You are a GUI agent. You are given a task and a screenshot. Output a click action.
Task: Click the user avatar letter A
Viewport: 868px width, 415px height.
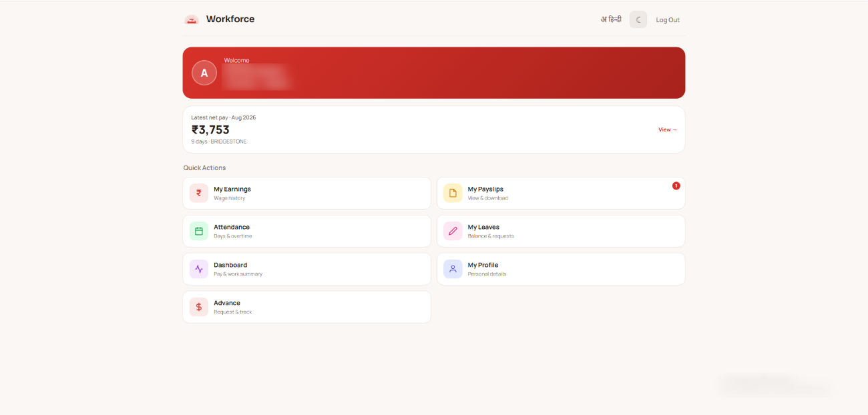pos(204,73)
